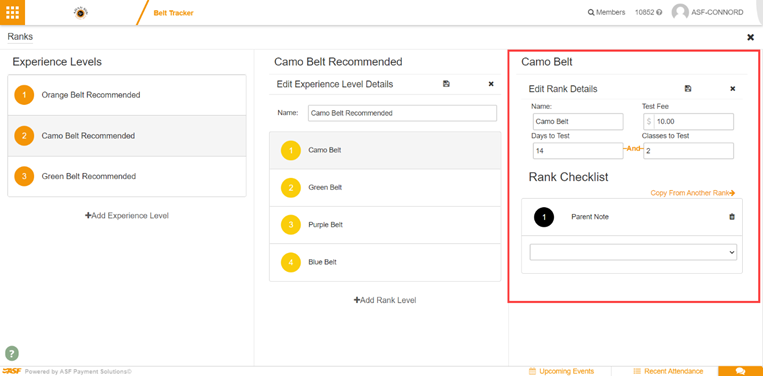Toggle the And condition between fields
Image resolution: width=763 pixels, height=376 pixels.
633,148
